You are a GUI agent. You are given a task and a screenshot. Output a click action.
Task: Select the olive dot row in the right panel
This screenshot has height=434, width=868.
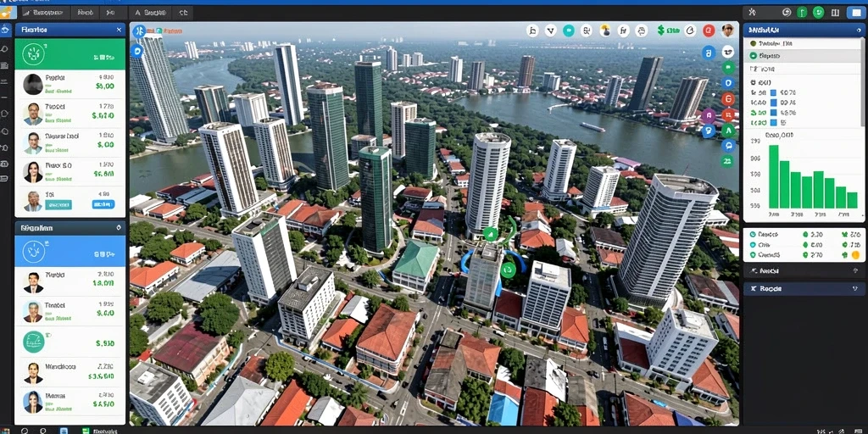[800, 43]
